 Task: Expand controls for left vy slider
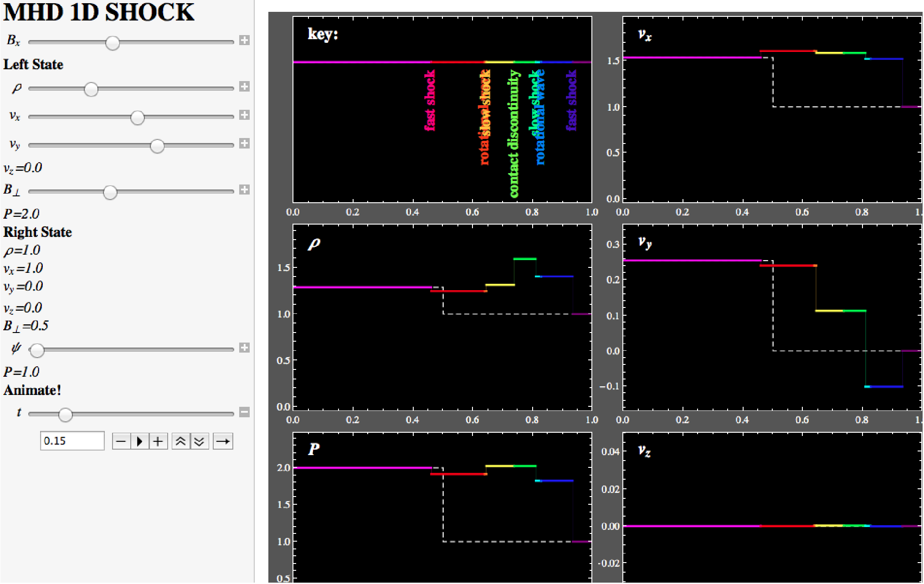245,143
